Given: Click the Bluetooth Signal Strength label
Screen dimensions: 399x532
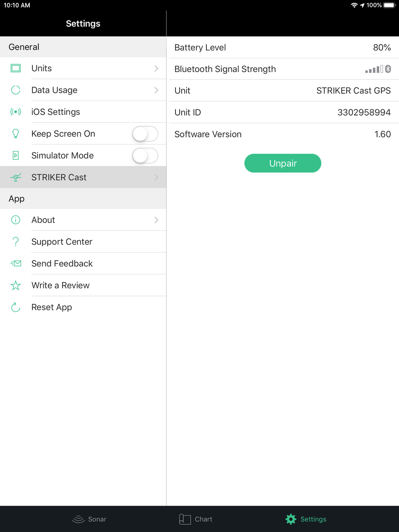Looking at the screenshot, I should tap(225, 69).
